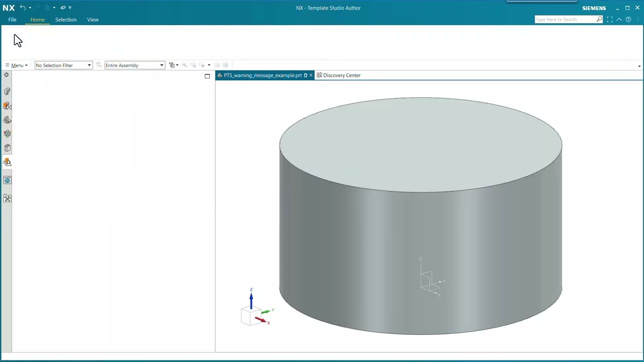Select the active Template Studio author tab
Viewport: 644px width, 362px height.
click(x=7, y=162)
